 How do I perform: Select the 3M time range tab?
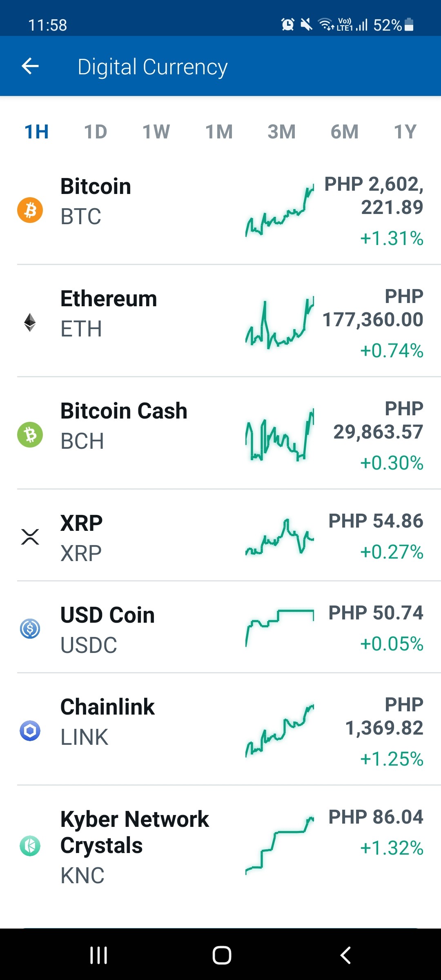(282, 131)
